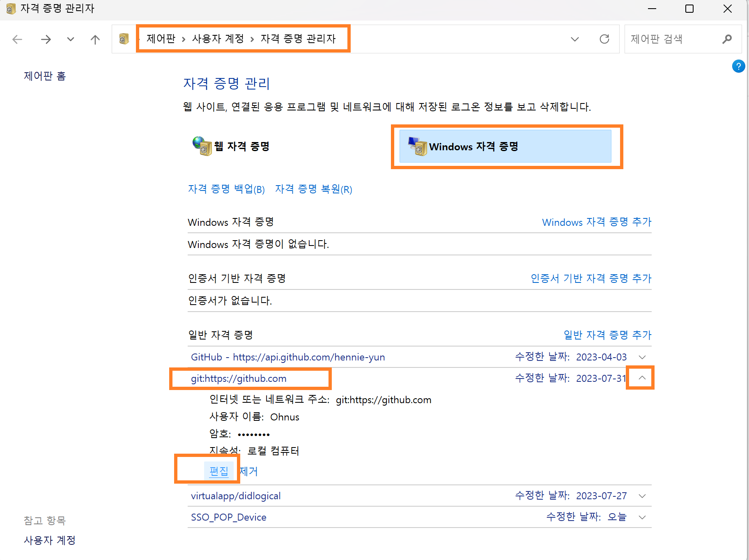The image size is (749, 560).
Task: Click 자격 증명 관리자 in the breadcrumb
Action: (298, 39)
